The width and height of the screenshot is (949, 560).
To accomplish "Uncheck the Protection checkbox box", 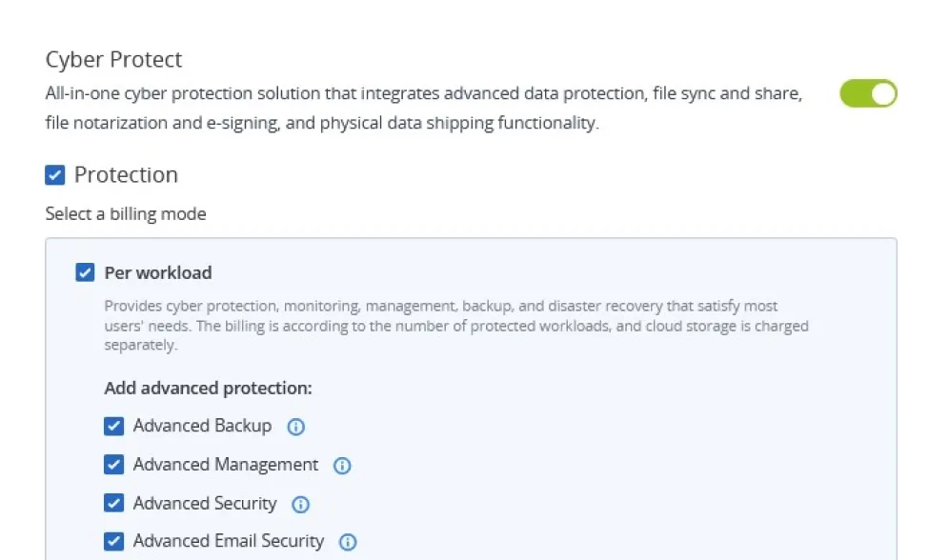I will pos(55,175).
